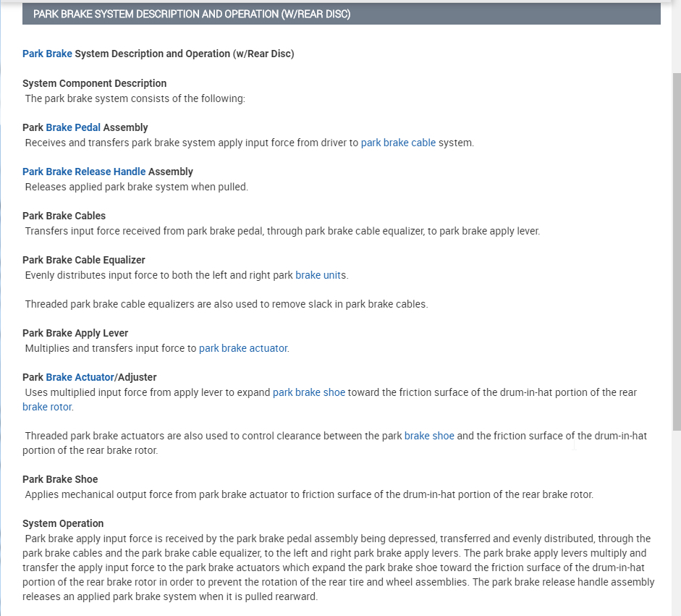Open the Park Brake Release Handle link
Screen dimensions: 681x616
(84, 172)
